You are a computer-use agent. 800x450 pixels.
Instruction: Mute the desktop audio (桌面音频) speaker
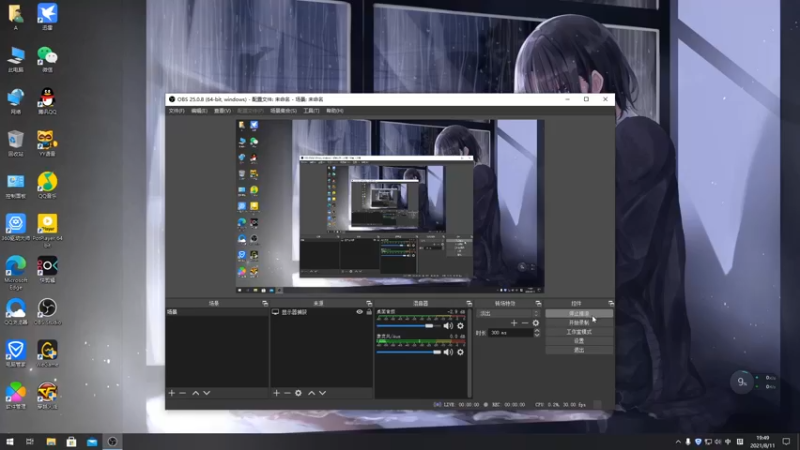[x=448, y=326]
